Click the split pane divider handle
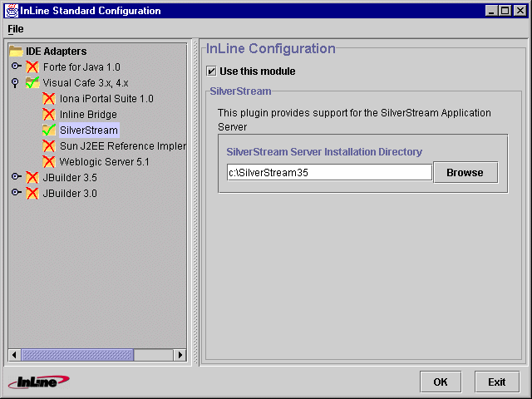The image size is (532, 399). pos(195,202)
